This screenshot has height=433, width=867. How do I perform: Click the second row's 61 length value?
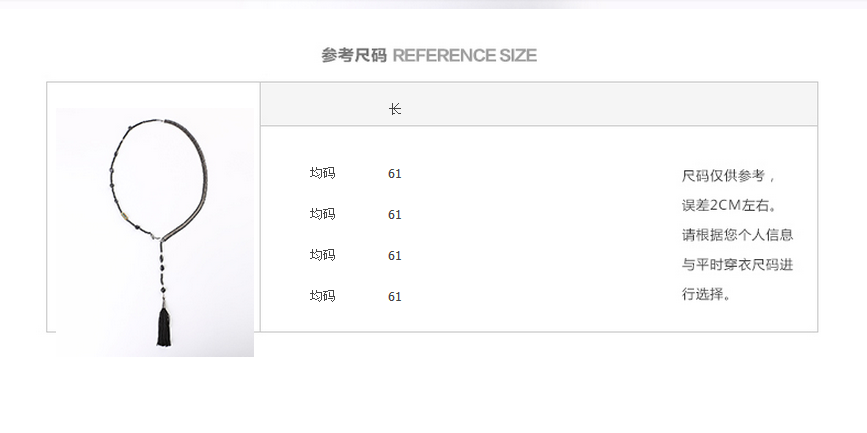pyautogui.click(x=394, y=215)
